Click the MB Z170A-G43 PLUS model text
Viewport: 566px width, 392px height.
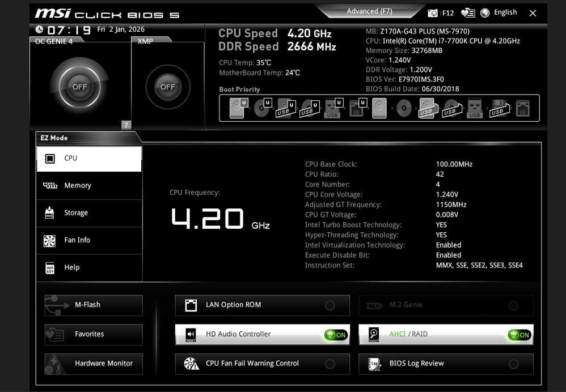point(417,31)
